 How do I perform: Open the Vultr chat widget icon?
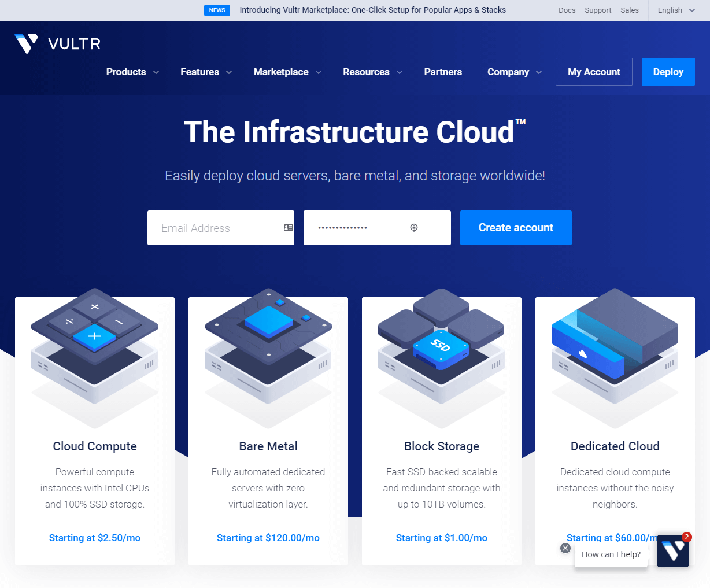coord(673,551)
